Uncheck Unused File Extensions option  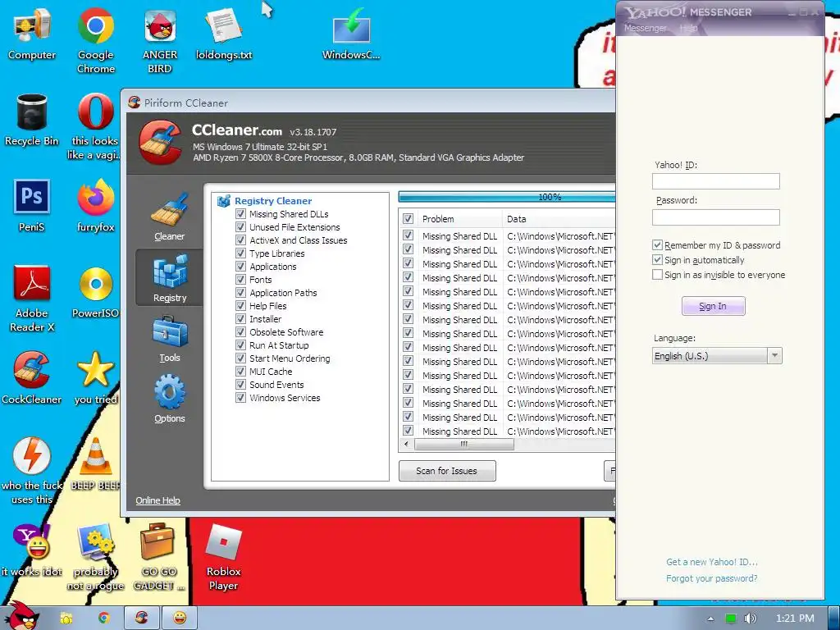pyautogui.click(x=240, y=226)
